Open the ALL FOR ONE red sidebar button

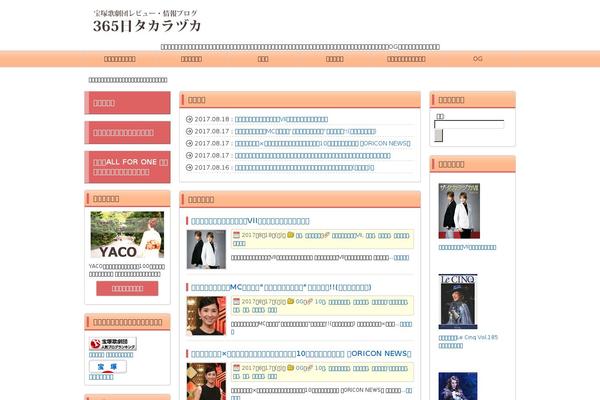(x=127, y=167)
